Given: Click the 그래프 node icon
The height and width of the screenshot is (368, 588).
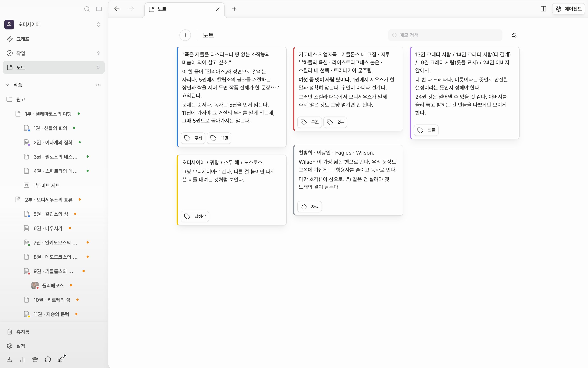Looking at the screenshot, I should point(10,39).
